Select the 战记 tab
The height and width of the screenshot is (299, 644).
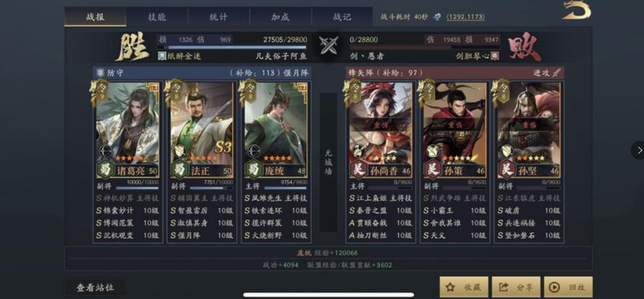coord(342,17)
